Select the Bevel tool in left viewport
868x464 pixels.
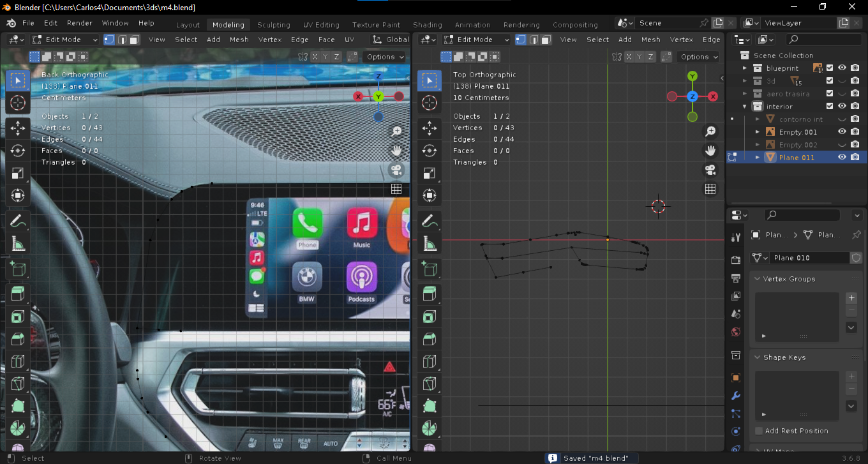point(18,339)
